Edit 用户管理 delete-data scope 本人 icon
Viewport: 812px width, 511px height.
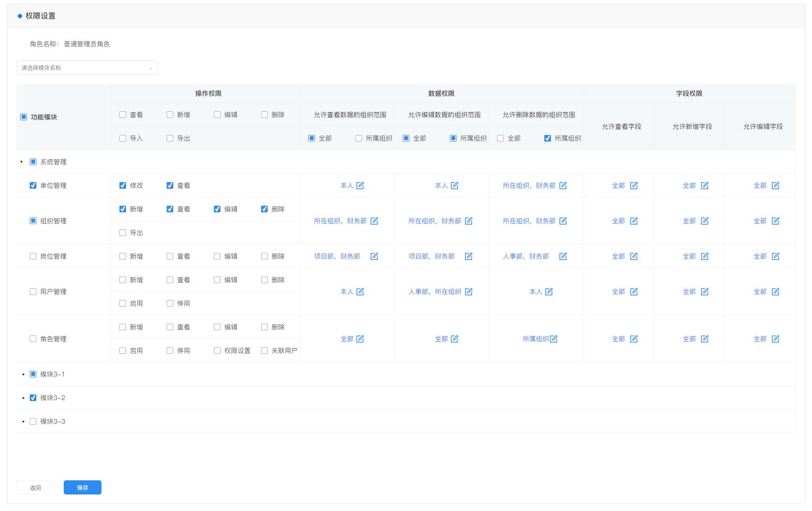(x=549, y=292)
